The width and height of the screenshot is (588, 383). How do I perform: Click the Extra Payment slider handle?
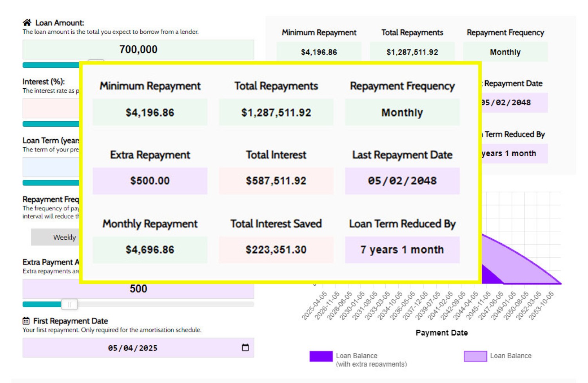69,304
